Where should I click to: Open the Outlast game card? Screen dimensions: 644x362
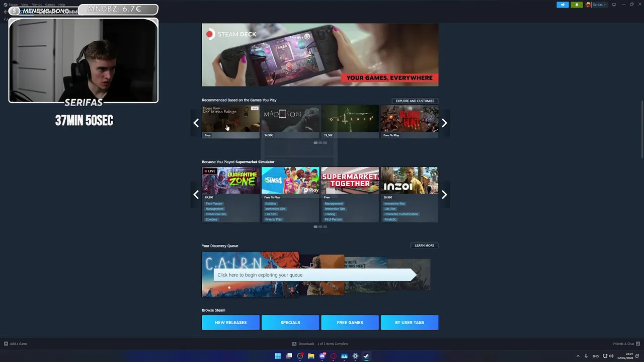350,121
